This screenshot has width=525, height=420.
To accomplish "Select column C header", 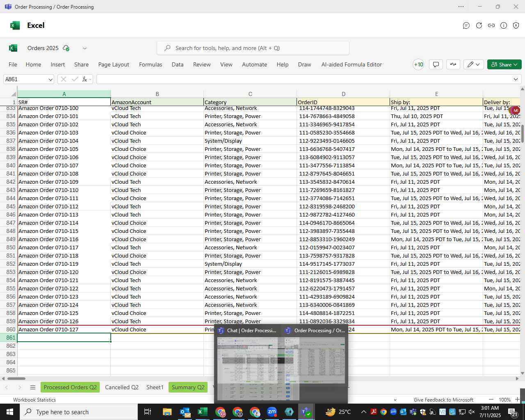I will tap(250, 94).
